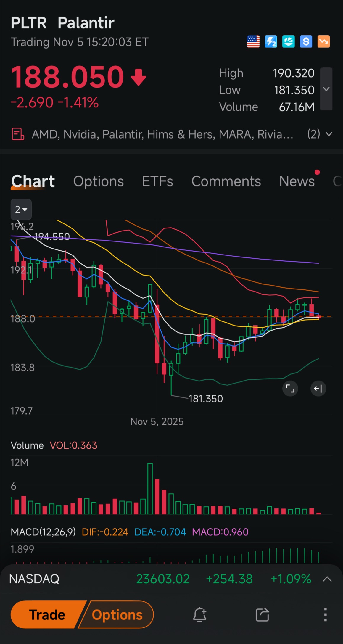Tap the 194.550 high annotation on chart
The width and height of the screenshot is (343, 644).
[52, 236]
